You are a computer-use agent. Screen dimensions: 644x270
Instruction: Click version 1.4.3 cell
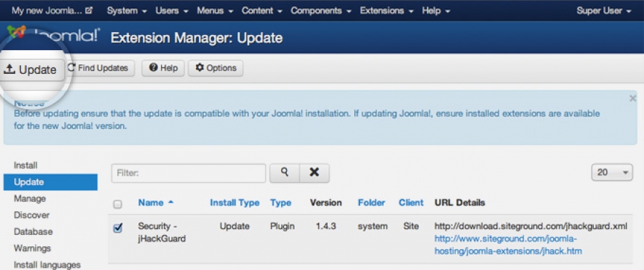326,226
